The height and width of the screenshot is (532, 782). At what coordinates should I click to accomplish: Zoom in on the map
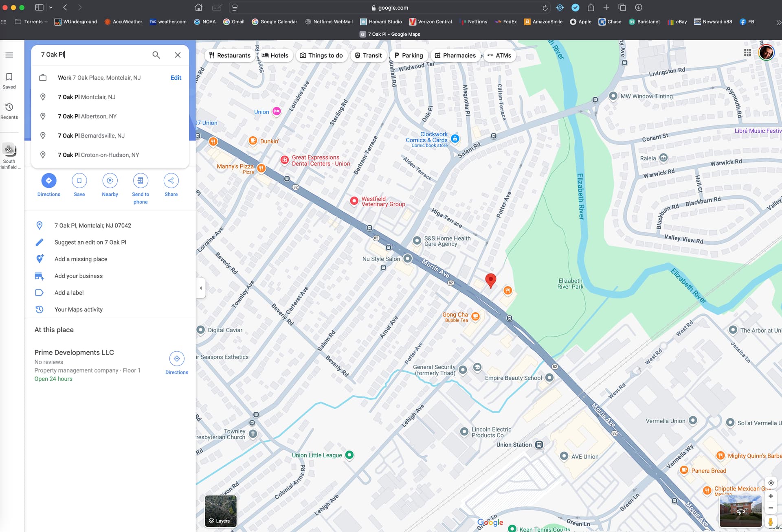tap(771, 496)
